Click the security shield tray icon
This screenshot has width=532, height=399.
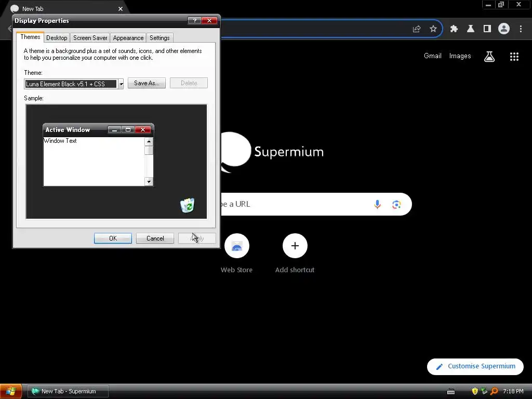point(475,391)
